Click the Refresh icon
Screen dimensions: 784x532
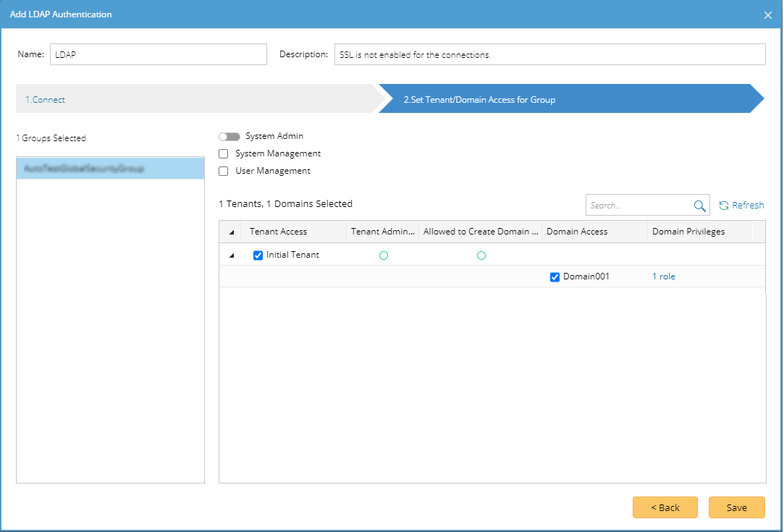pos(723,206)
